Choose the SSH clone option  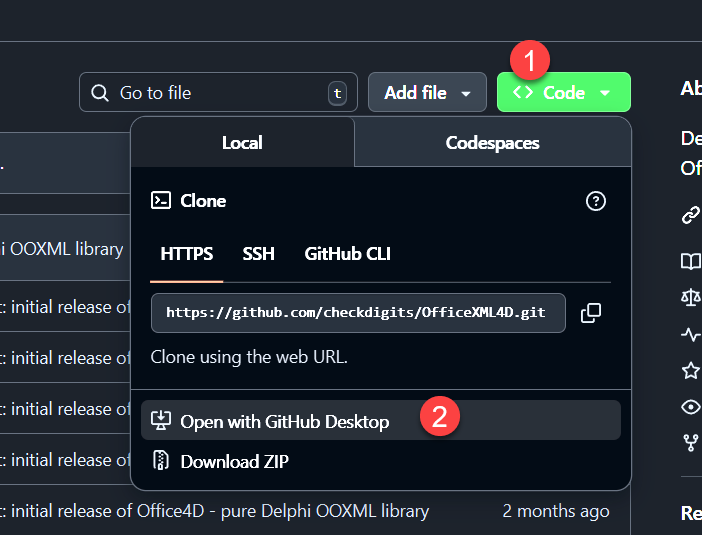258,254
